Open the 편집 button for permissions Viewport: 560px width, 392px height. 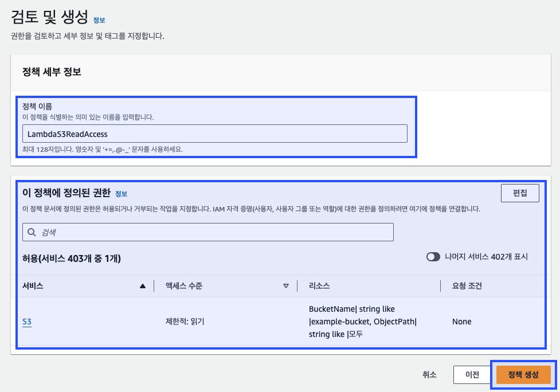(x=520, y=193)
